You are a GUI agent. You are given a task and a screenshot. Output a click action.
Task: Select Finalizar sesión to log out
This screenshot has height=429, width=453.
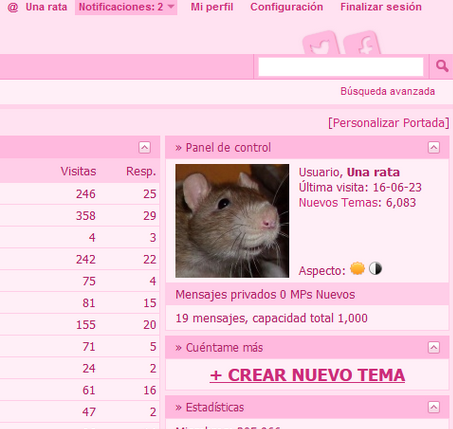[381, 7]
